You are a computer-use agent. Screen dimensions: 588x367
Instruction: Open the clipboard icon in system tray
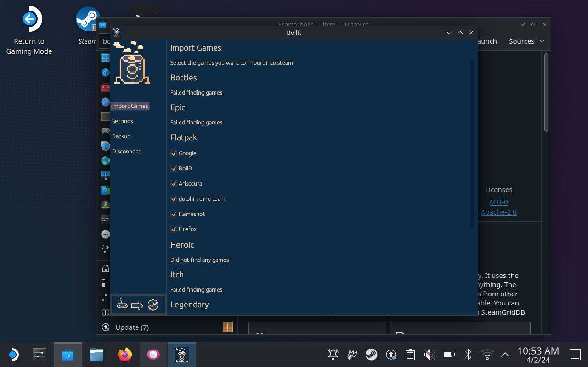coord(410,355)
